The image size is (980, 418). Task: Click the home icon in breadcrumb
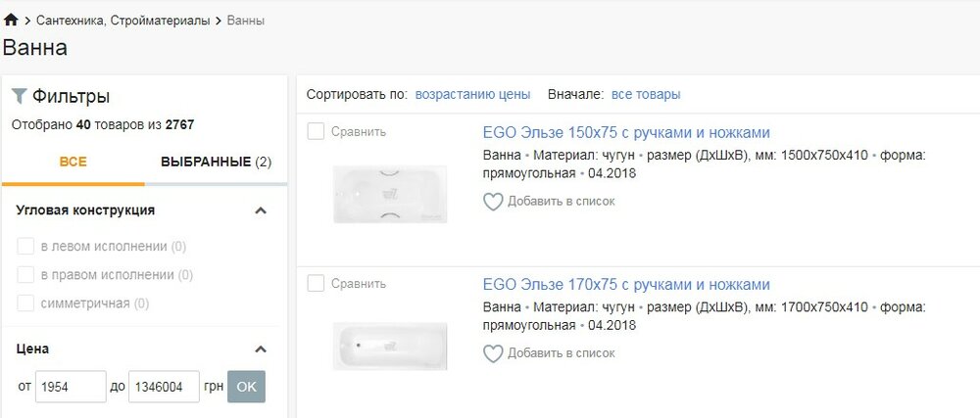11,20
